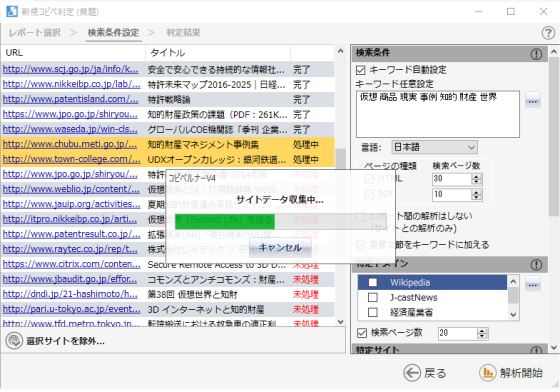Open the www.chubu.meti.go.jp URL link
Screen dimensions: 560x392
point(70,144)
